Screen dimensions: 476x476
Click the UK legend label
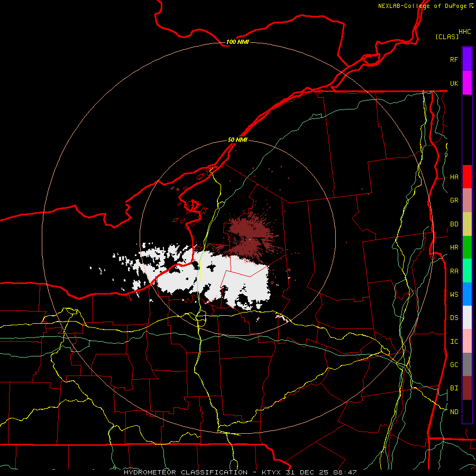[454, 83]
